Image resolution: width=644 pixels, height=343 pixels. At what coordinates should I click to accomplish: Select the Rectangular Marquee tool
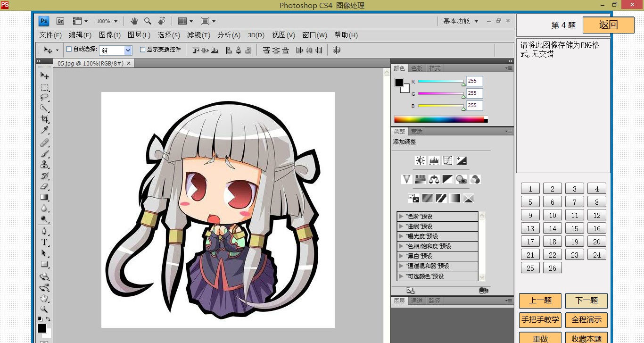click(x=44, y=87)
